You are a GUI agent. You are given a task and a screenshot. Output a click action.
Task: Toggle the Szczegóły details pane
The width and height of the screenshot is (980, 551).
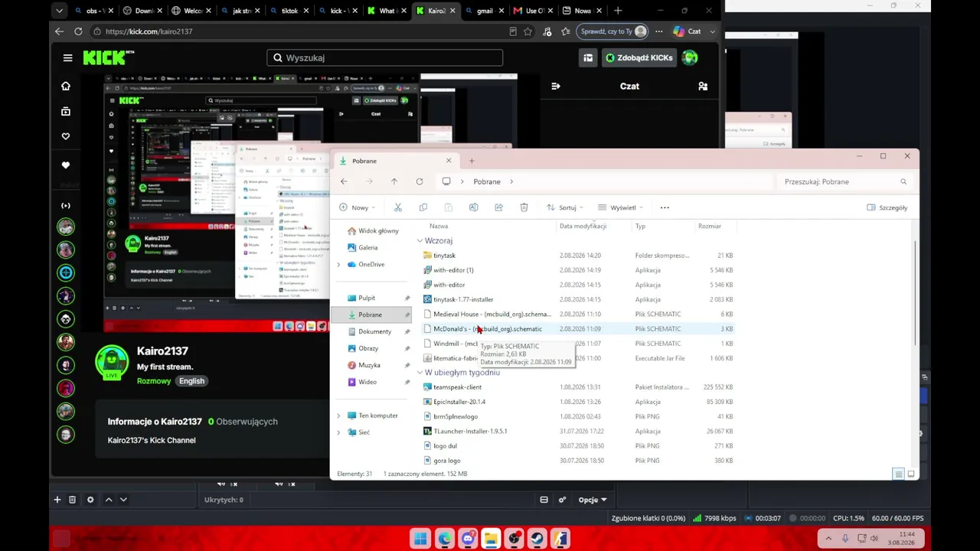(887, 207)
